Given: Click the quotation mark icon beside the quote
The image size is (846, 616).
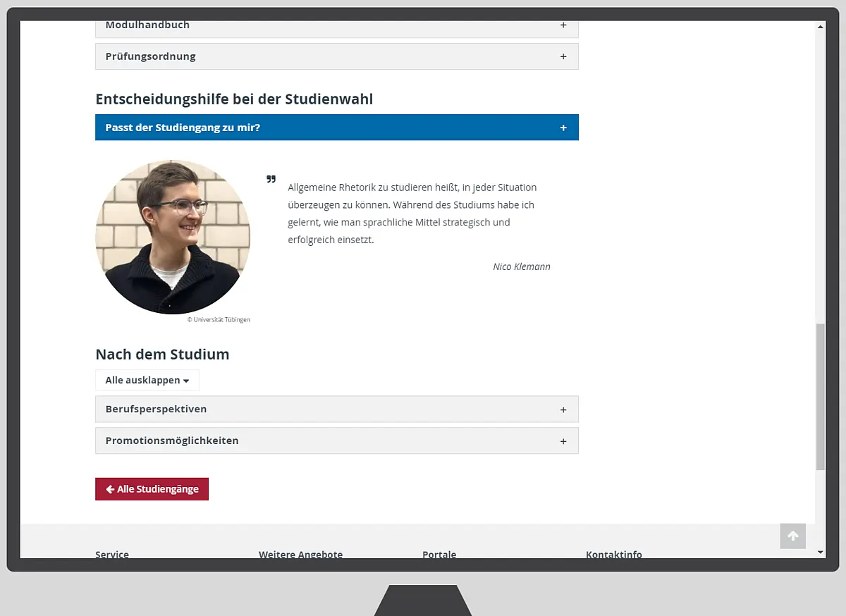Looking at the screenshot, I should pos(271,179).
